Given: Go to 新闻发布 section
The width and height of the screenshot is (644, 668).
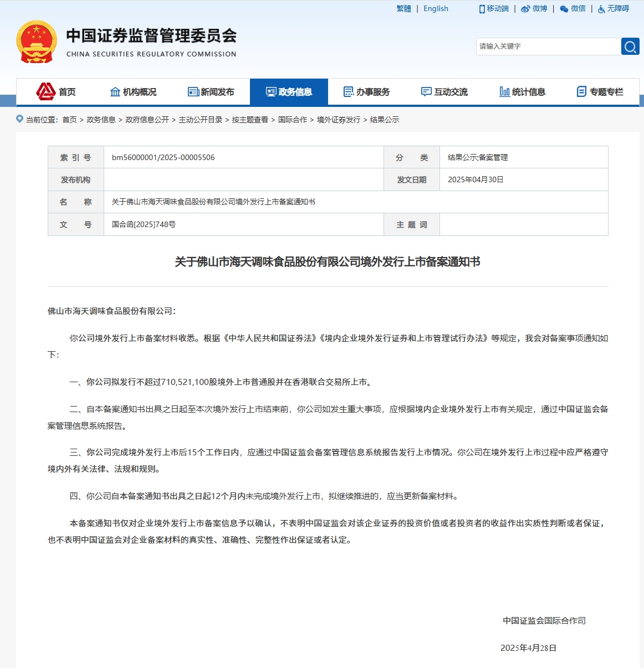Looking at the screenshot, I should pos(211,92).
